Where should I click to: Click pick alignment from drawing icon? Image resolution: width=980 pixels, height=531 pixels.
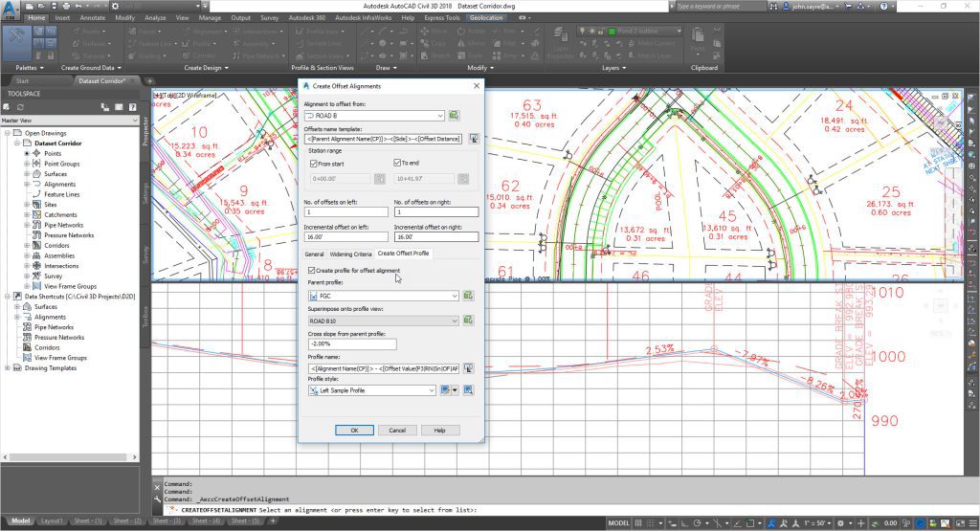(455, 116)
